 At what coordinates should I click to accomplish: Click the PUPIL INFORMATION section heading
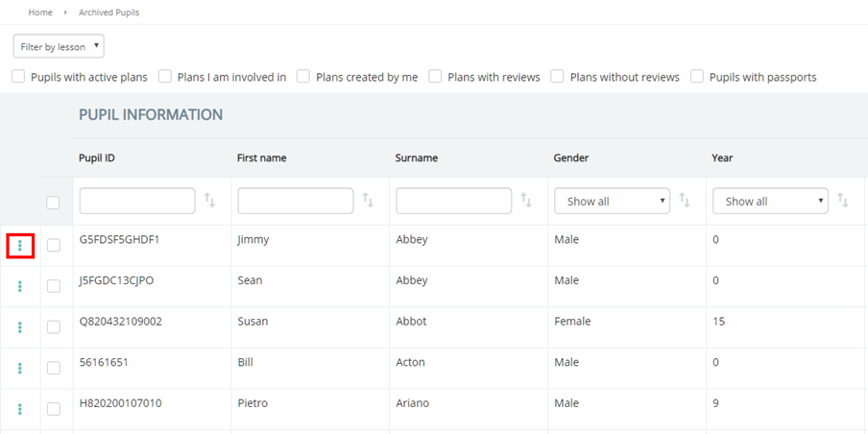pyautogui.click(x=151, y=115)
